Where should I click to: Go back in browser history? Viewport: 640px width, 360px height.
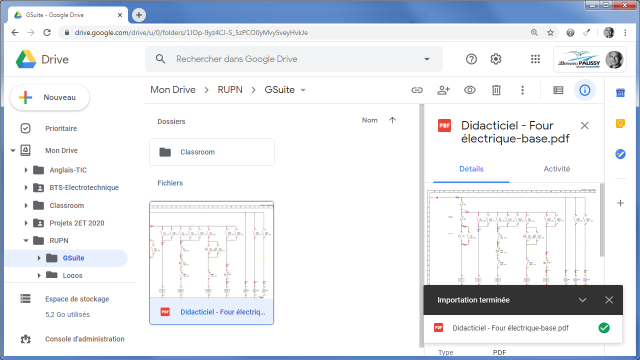tap(15, 33)
